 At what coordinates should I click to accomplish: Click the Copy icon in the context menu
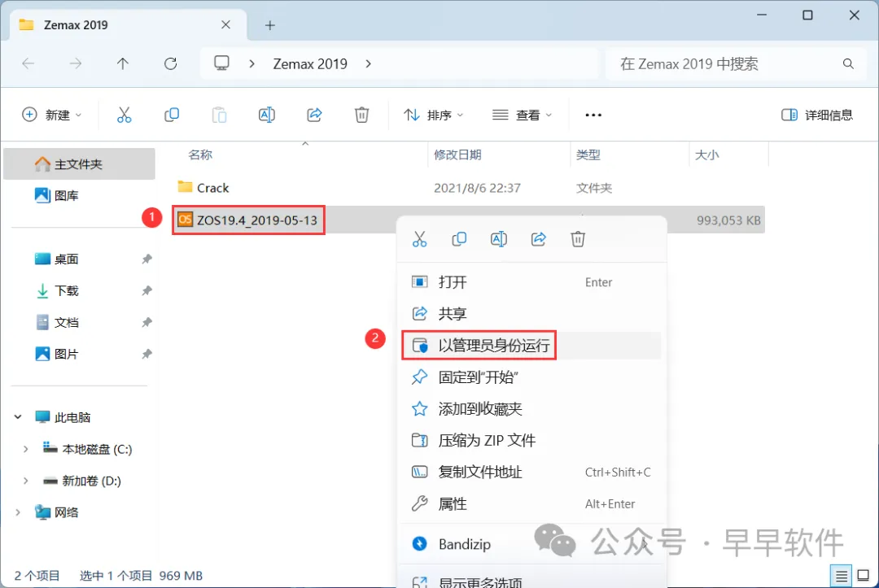pos(459,239)
